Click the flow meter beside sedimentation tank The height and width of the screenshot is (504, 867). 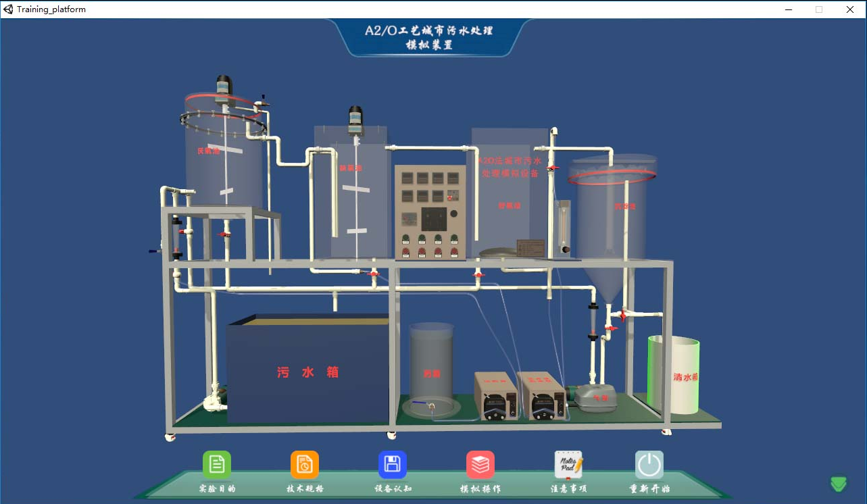(x=562, y=226)
